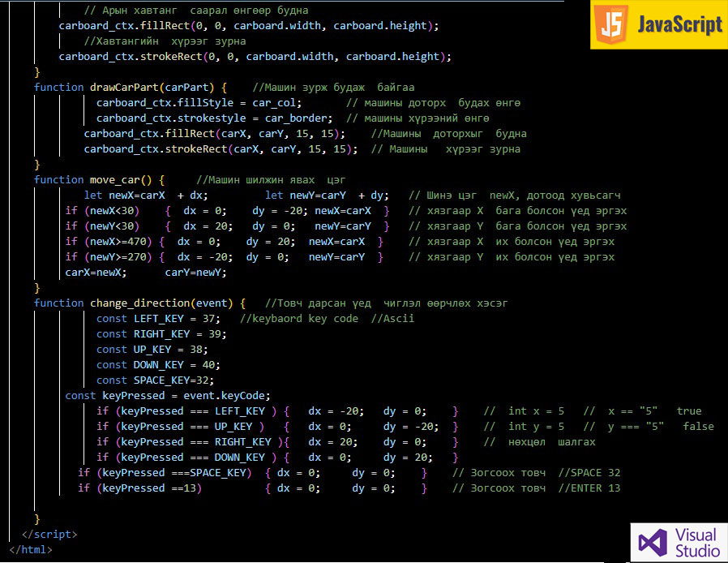The width and height of the screenshot is (728, 563).
Task: Click the RIGHT_KEY = 39 constant declaration
Action: pos(173,333)
